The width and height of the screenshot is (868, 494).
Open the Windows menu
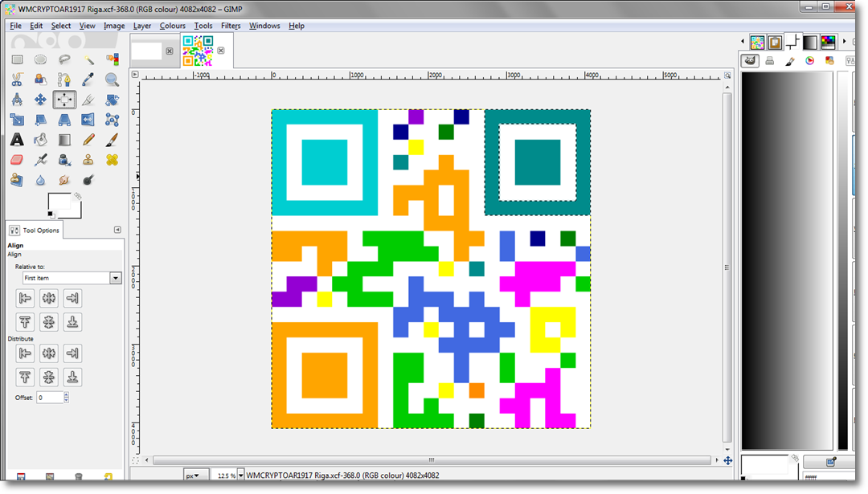264,26
